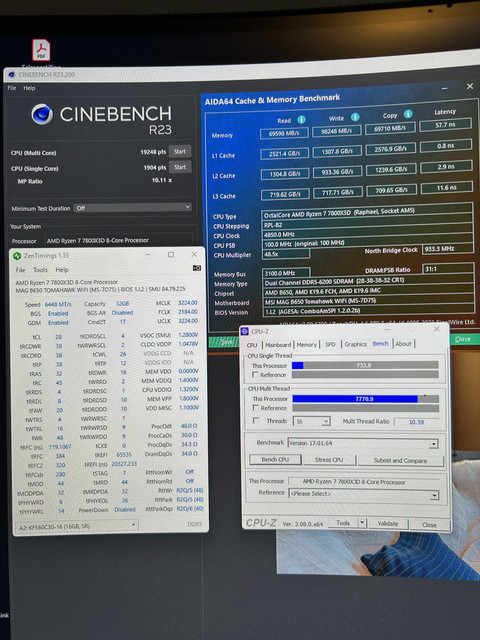Viewport: 480px width, 640px height.
Task: Switch to SPD tab in CPU-Z
Action: [330, 344]
